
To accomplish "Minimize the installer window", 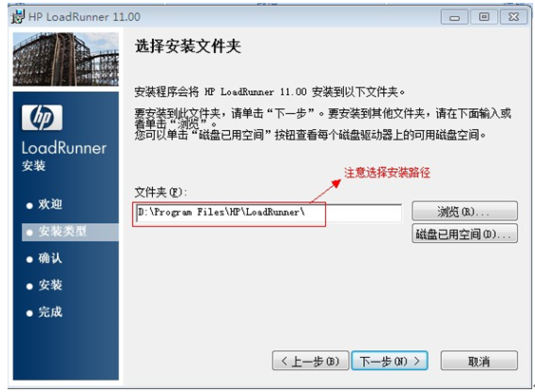I will (454, 17).
